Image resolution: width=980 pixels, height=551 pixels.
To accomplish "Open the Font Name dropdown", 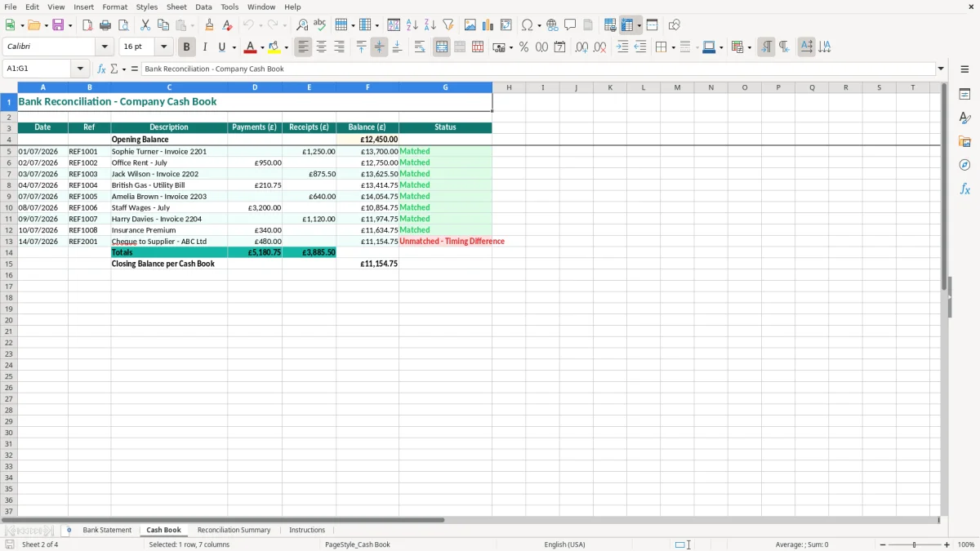I will pyautogui.click(x=105, y=47).
